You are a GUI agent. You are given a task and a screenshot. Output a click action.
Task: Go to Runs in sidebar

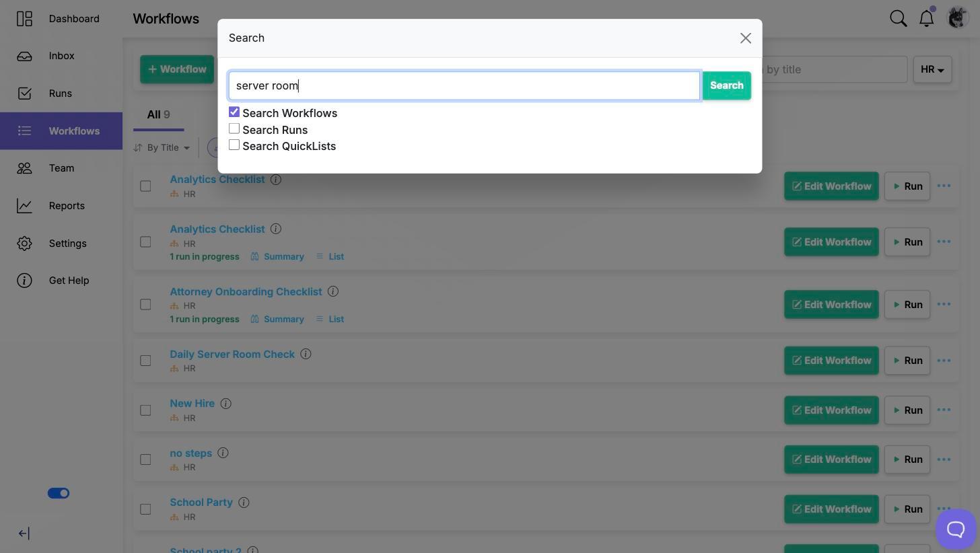coord(61,94)
